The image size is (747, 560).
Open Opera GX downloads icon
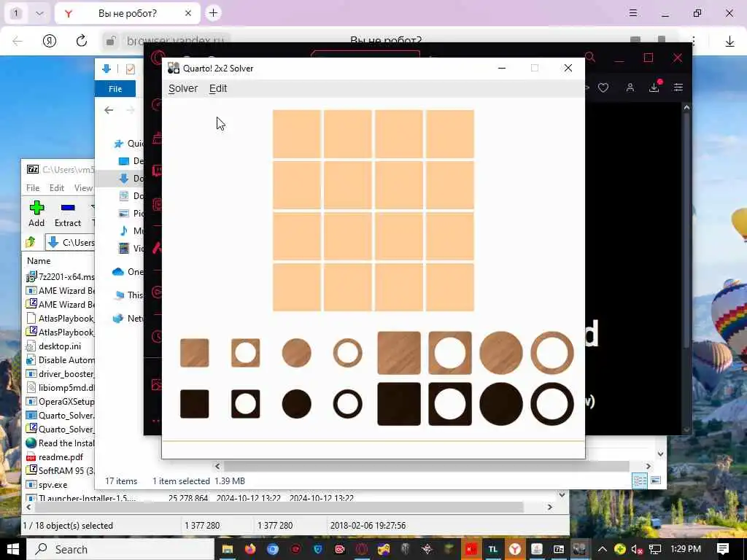pyautogui.click(x=654, y=87)
